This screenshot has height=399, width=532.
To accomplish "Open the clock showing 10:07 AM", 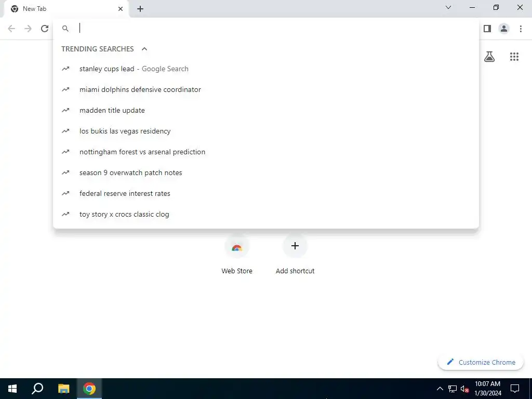I will (x=487, y=389).
